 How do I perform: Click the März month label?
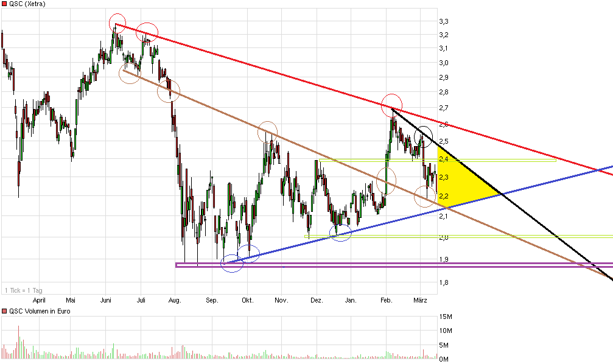click(x=420, y=300)
